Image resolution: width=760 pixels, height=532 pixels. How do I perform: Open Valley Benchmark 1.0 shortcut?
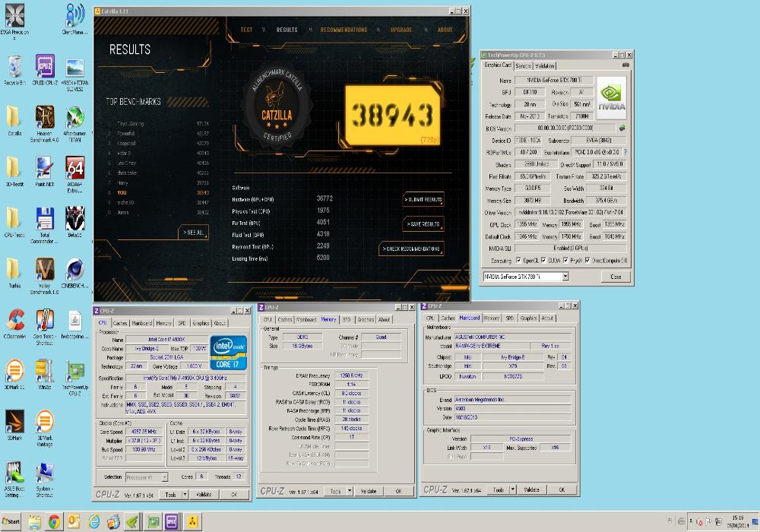pyautogui.click(x=45, y=276)
